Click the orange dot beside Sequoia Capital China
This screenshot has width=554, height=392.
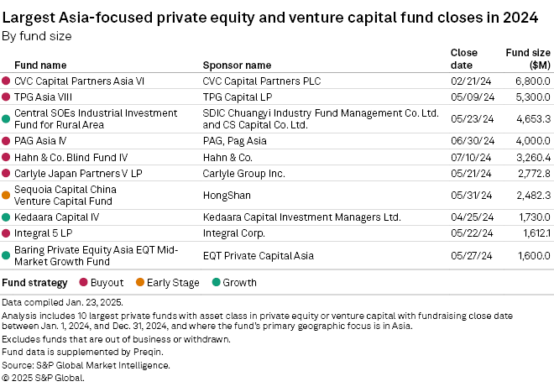[x=6, y=195]
